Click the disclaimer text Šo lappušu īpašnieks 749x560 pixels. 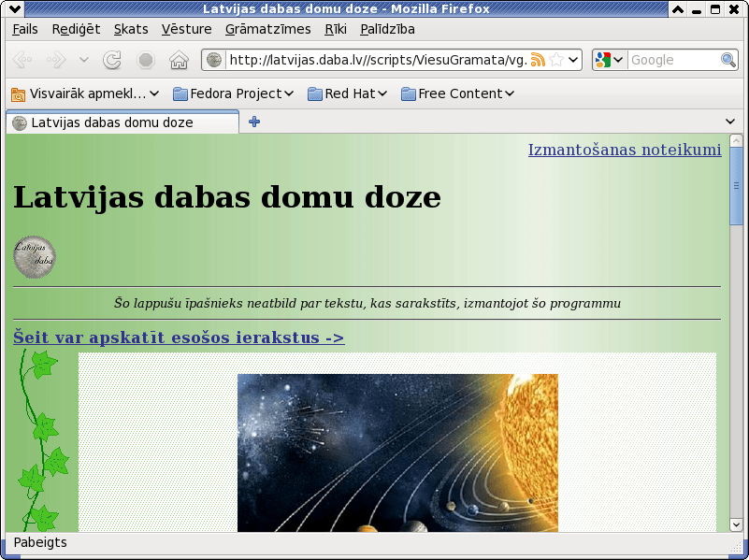(x=367, y=303)
